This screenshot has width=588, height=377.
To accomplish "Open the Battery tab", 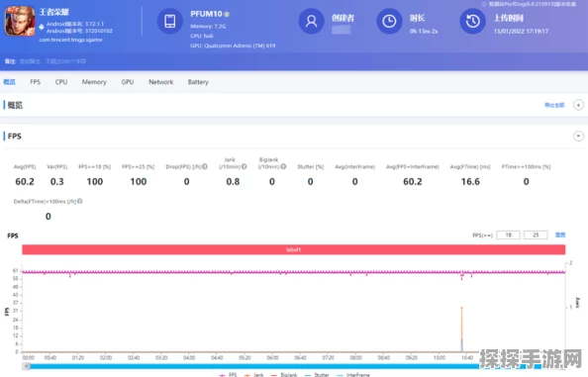I will pyautogui.click(x=198, y=82).
